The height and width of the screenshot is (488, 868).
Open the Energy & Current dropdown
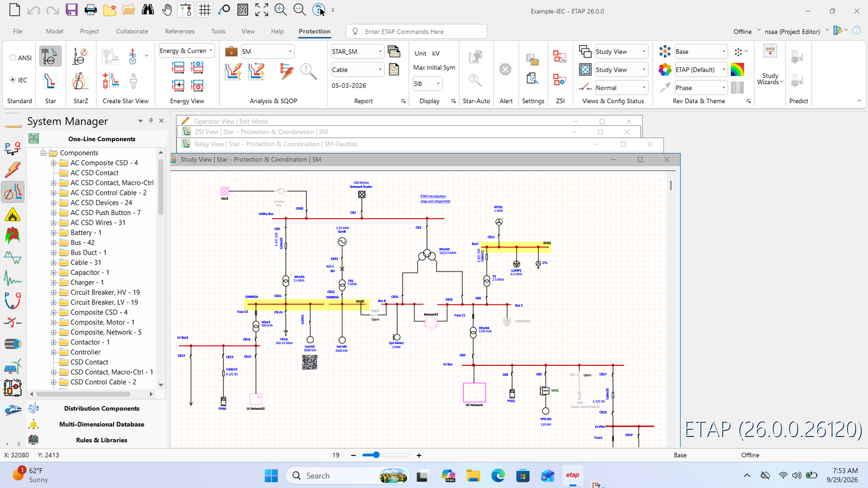(x=210, y=50)
